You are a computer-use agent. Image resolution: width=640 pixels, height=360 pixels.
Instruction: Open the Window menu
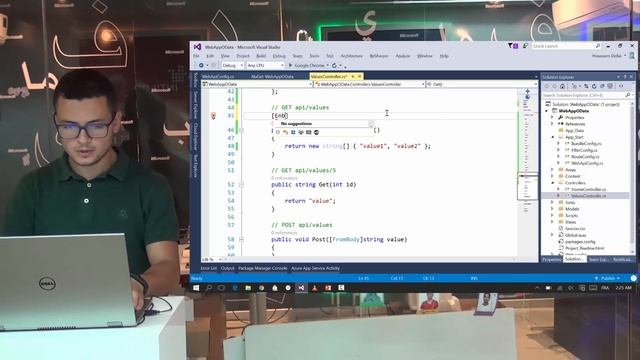[424, 56]
